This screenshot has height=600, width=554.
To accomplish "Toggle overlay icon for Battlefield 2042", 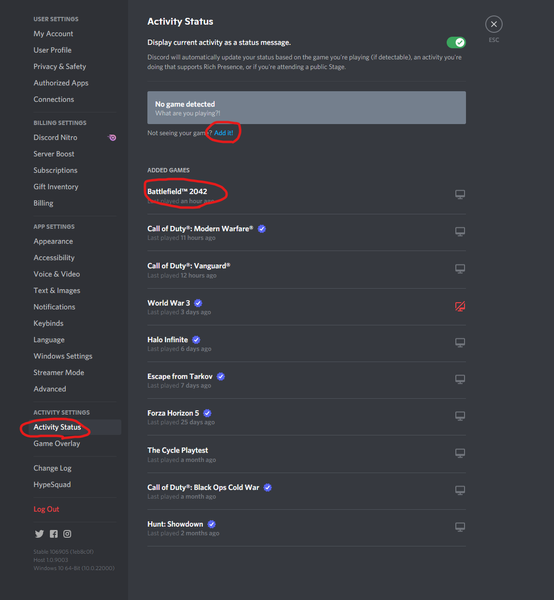I will (460, 194).
